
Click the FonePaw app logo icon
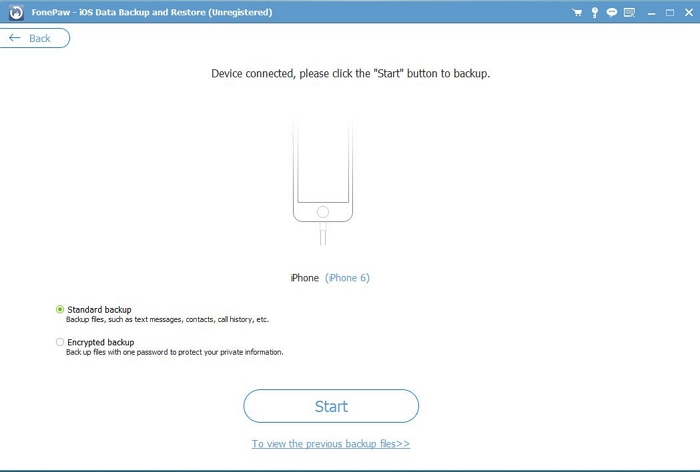[16, 13]
